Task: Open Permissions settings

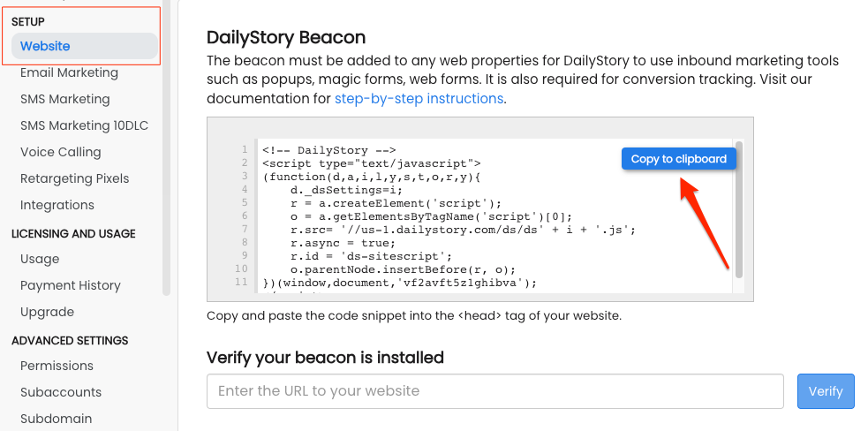Action: tap(57, 366)
